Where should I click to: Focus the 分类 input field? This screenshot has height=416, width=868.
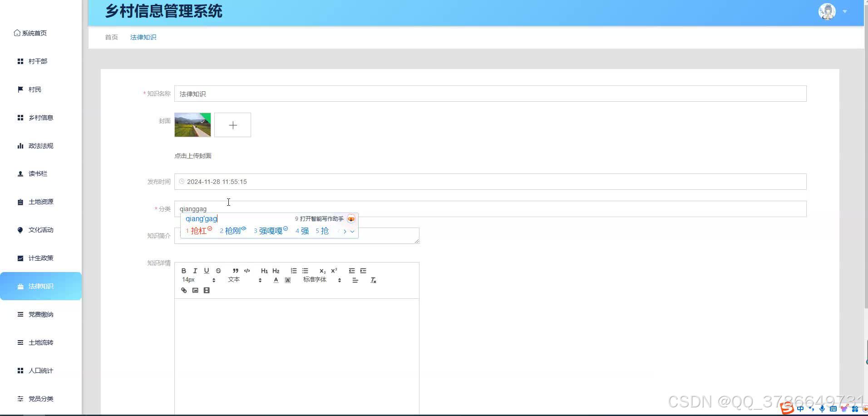(490, 209)
